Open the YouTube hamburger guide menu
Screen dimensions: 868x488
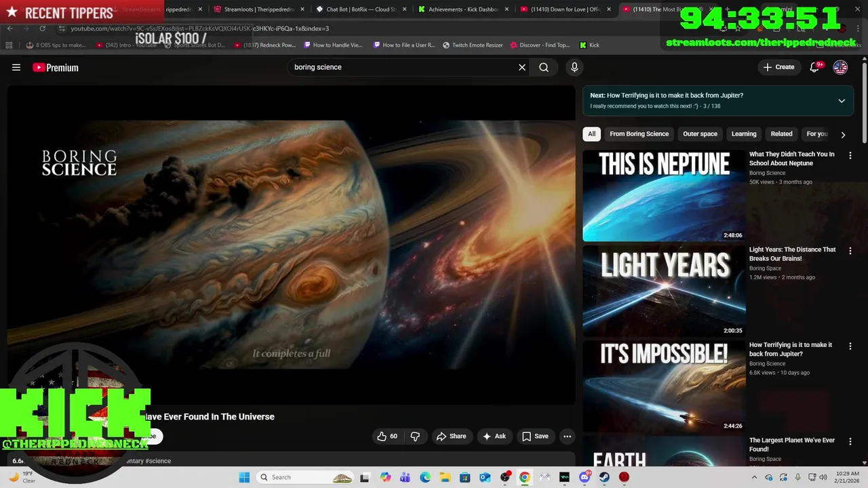[x=16, y=67]
